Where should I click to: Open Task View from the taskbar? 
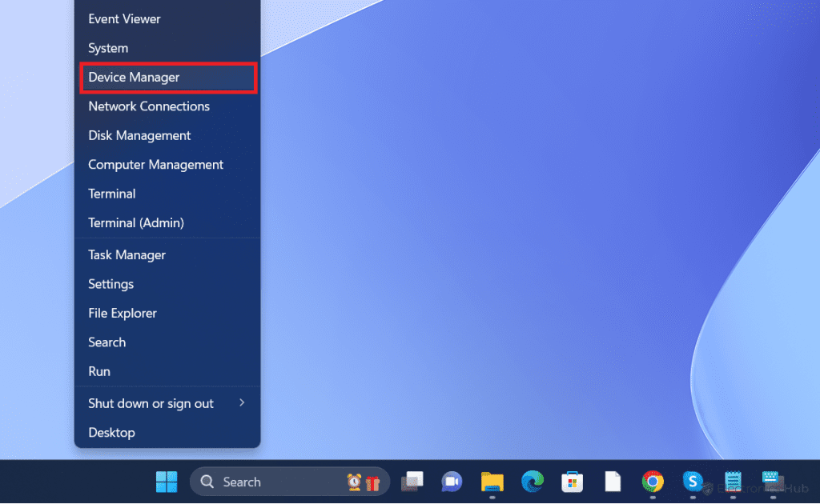tap(412, 482)
